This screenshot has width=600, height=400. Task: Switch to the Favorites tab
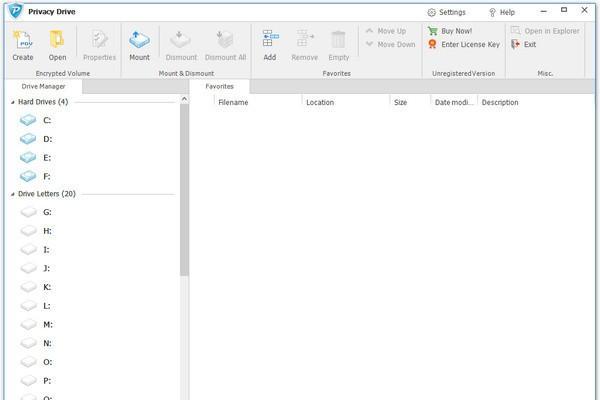point(219,87)
